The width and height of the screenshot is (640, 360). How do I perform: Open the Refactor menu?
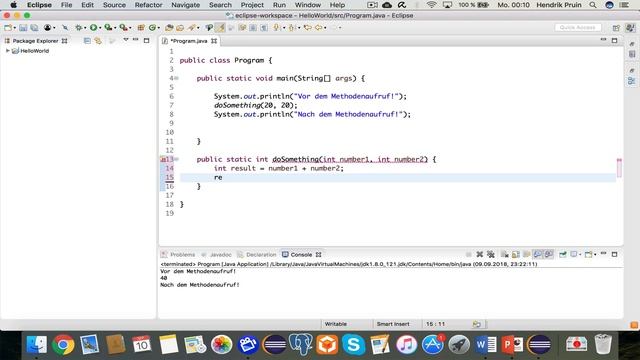[x=149, y=5]
